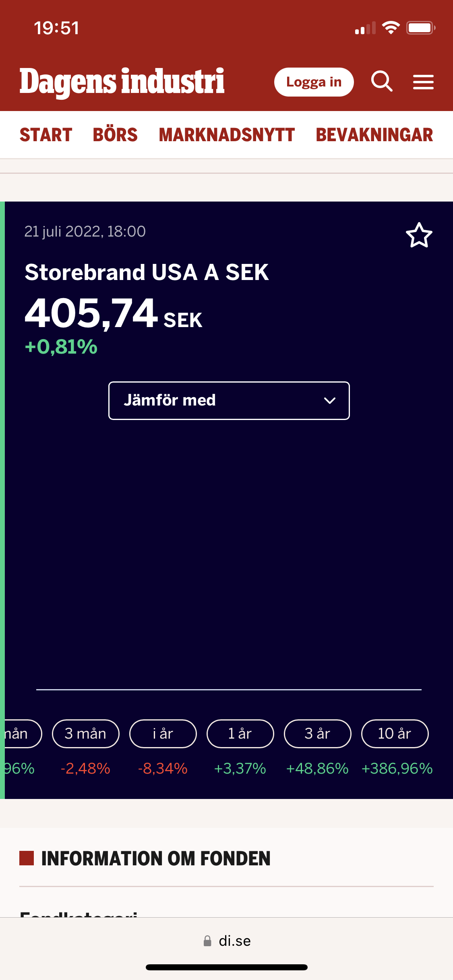Viewport: 453px width, 980px height.
Task: Open the START tab
Action: coord(46,135)
